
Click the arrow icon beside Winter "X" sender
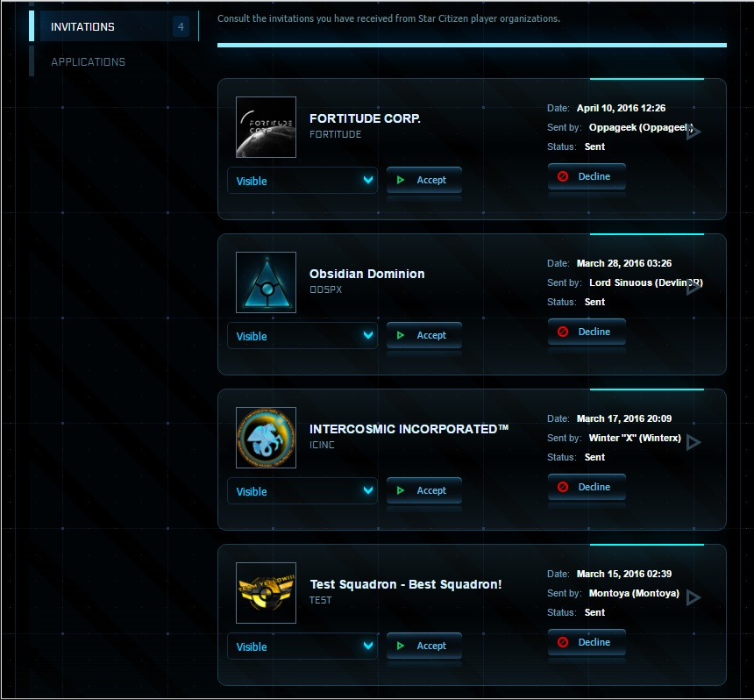pos(693,442)
